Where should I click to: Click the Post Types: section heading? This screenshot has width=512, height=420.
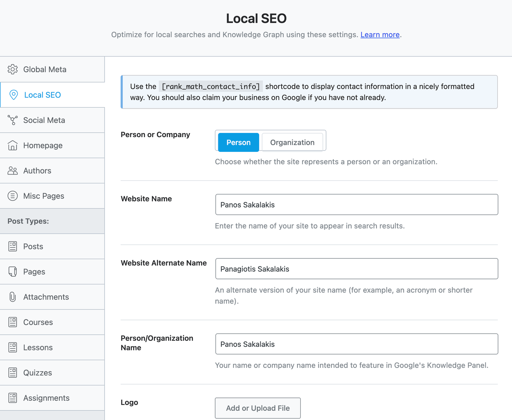click(x=28, y=221)
